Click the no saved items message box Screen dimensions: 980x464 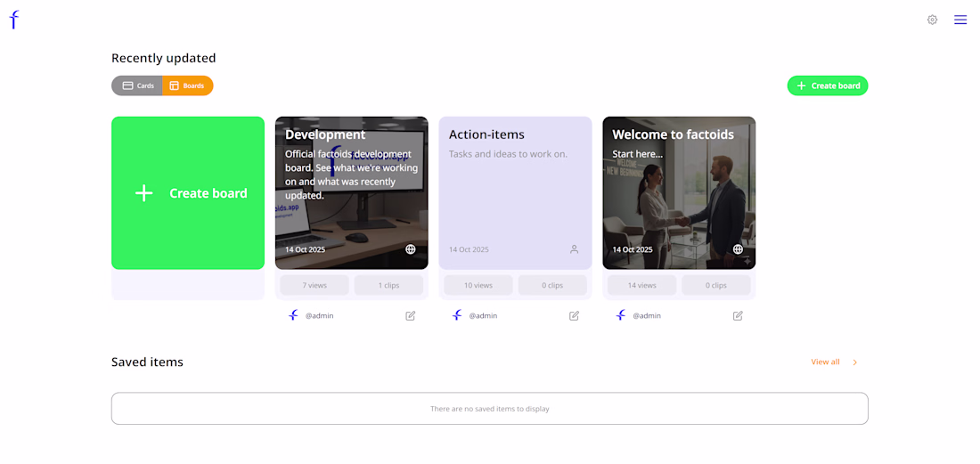click(x=490, y=409)
